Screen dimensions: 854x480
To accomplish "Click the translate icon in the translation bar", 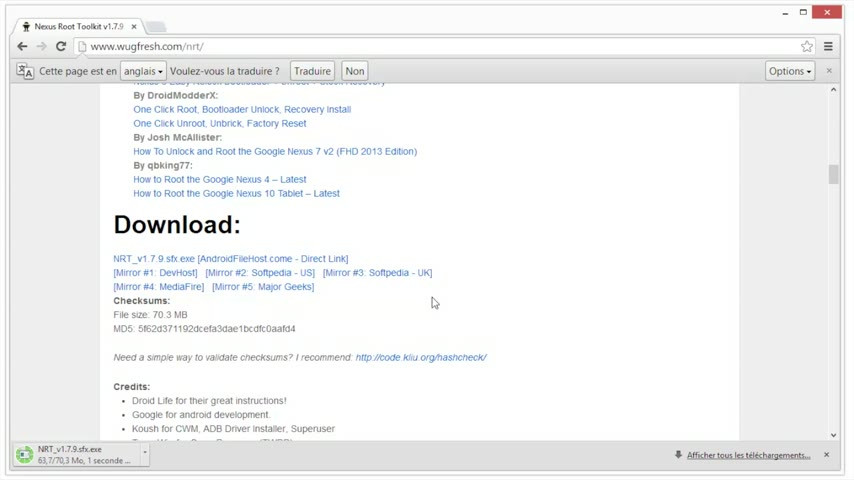I will click(25, 71).
